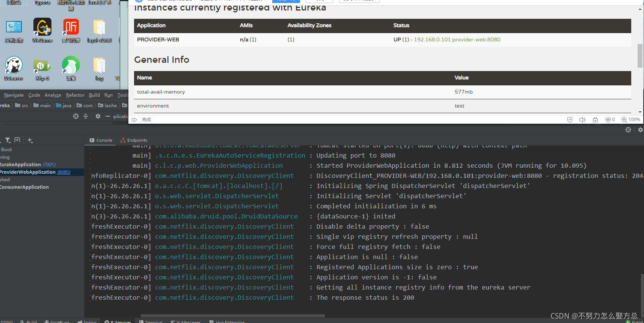
Task: Click the browser first-aid toolbox icon
Action: [x=595, y=120]
